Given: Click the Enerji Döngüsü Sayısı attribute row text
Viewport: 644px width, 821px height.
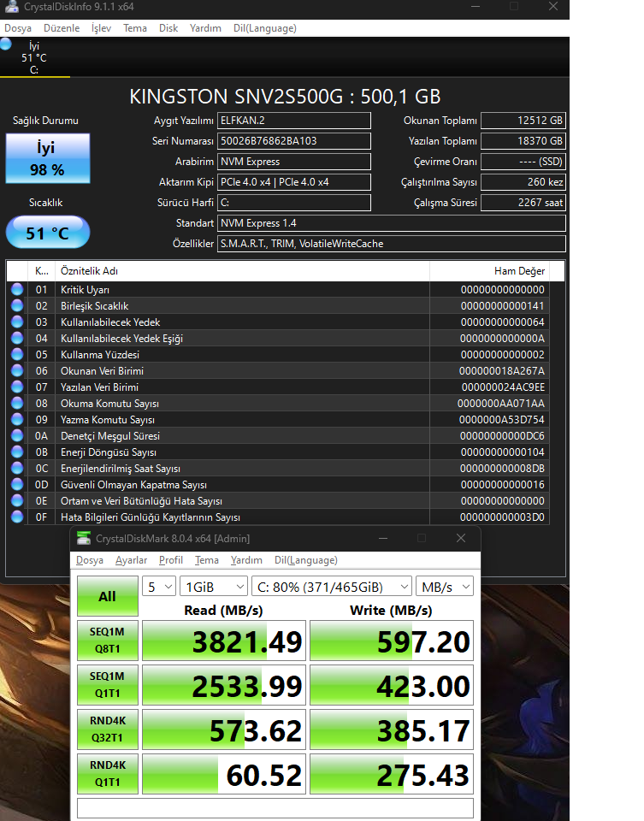Looking at the screenshot, I should (x=109, y=452).
